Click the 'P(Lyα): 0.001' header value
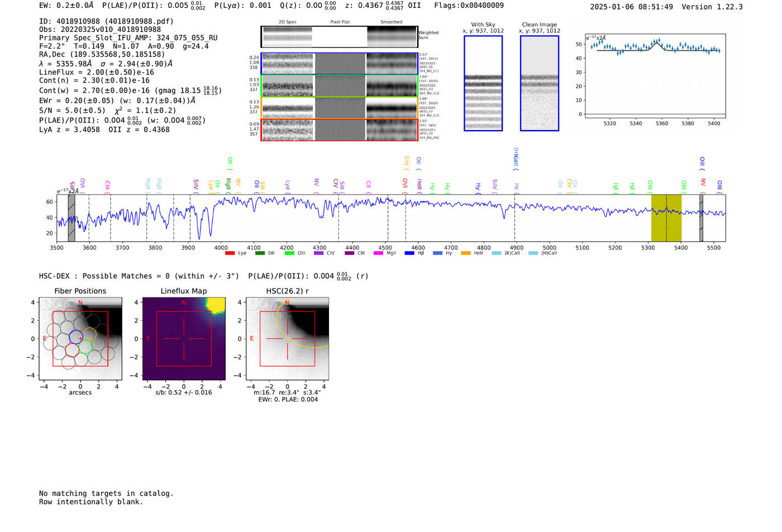Screen dimensions: 782x532 (x=242, y=5)
